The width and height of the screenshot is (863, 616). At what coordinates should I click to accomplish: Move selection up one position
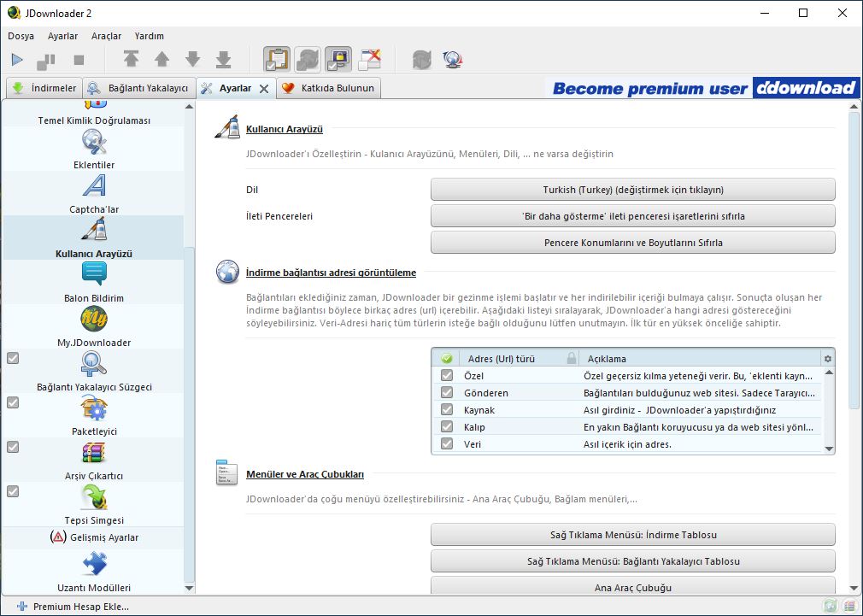click(161, 59)
